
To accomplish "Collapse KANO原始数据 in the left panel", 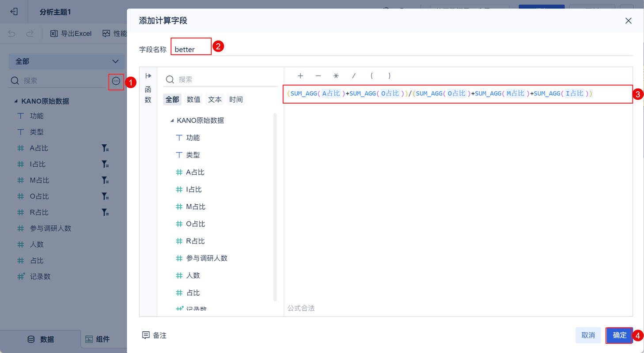I will pyautogui.click(x=16, y=101).
